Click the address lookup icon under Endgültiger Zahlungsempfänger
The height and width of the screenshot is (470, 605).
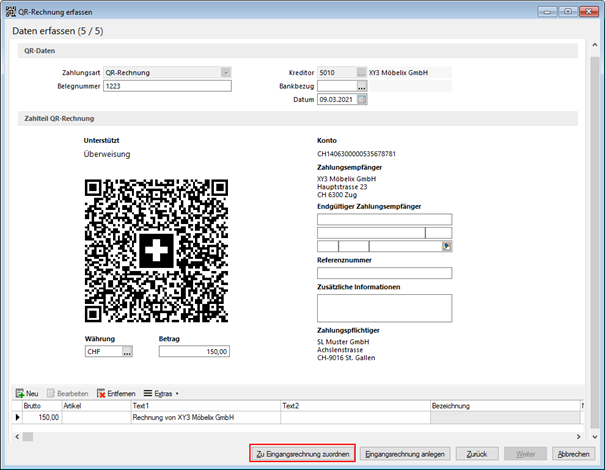pos(446,246)
